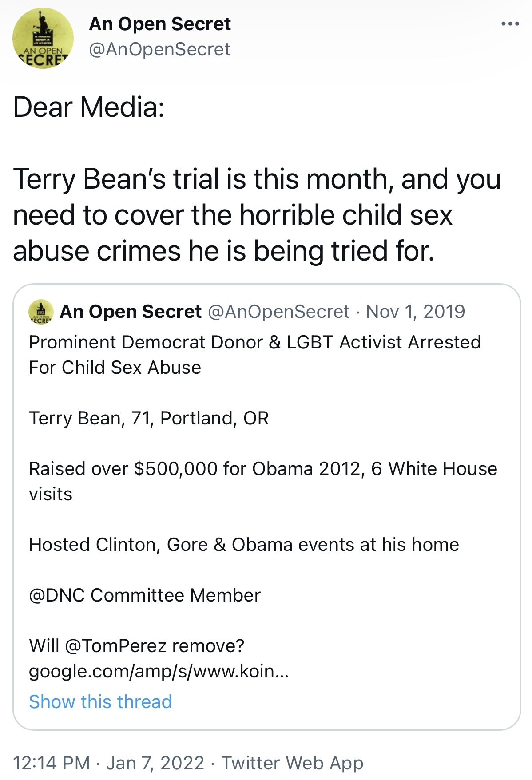Open the Nov 1, 2019 quoted tweet date
This screenshot has height=780, width=532.
(415, 312)
